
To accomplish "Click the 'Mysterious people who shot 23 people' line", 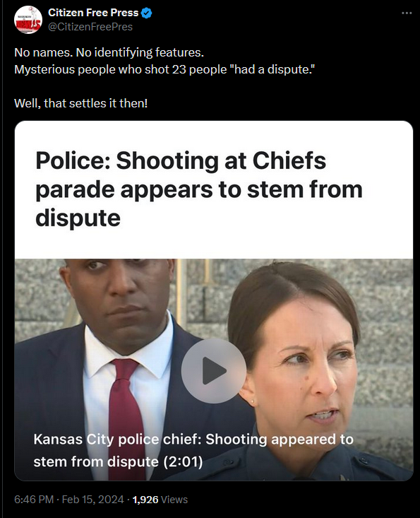I will click(x=164, y=69).
